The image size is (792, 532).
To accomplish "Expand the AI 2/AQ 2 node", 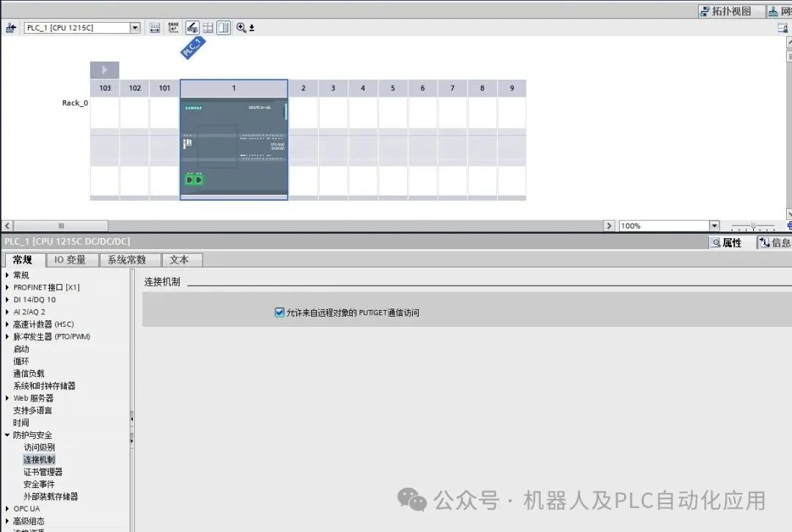I will click(x=7, y=312).
